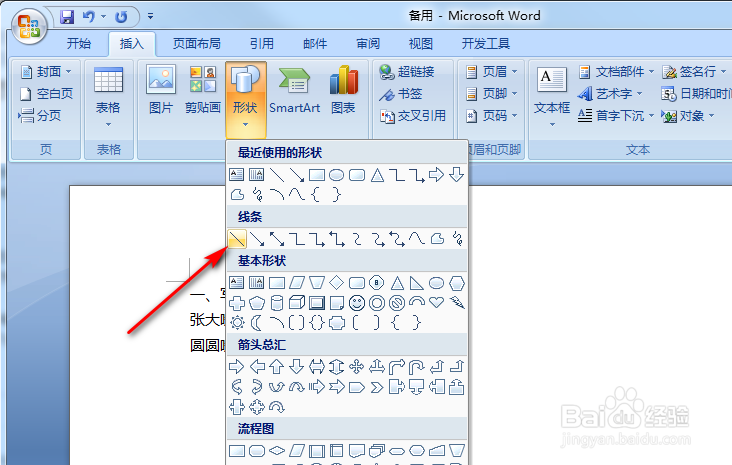Screen dimensions: 732x465
Task: Insert a 图片 picture
Action: pyautogui.click(x=161, y=90)
